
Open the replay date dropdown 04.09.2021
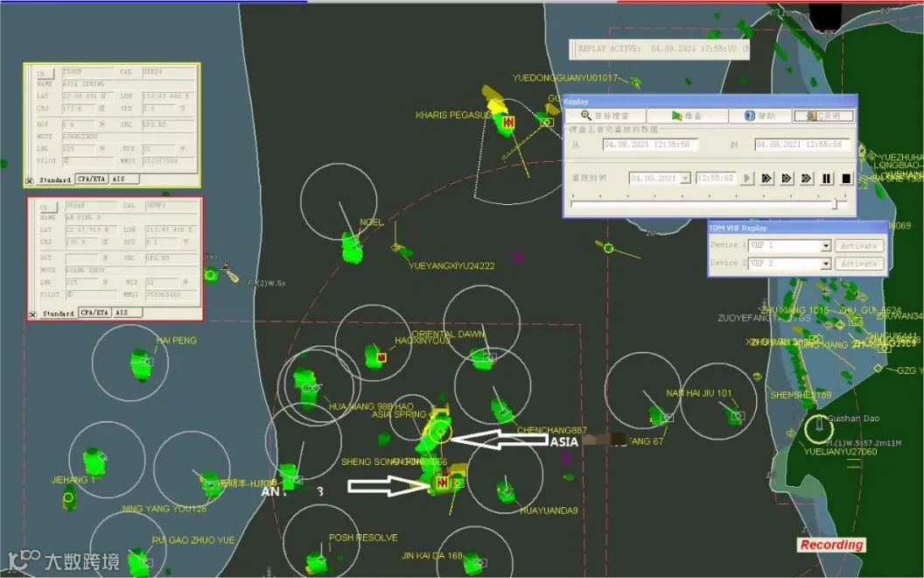point(685,178)
